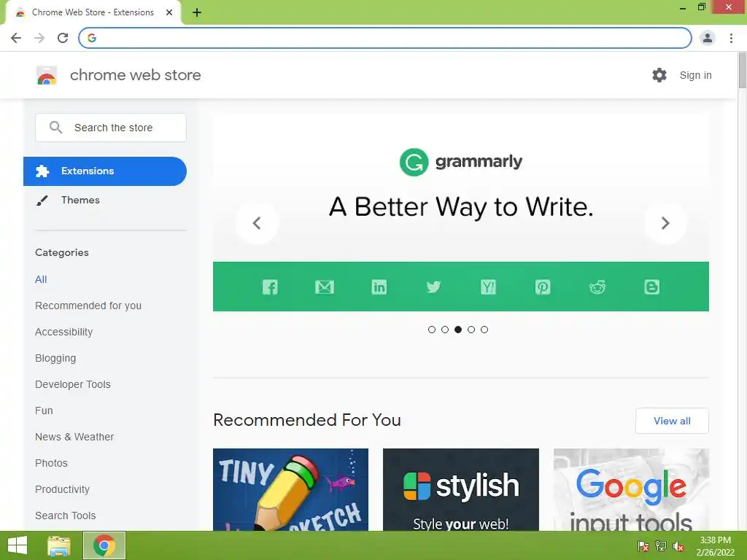Click the Grammarly G logo

point(414,162)
